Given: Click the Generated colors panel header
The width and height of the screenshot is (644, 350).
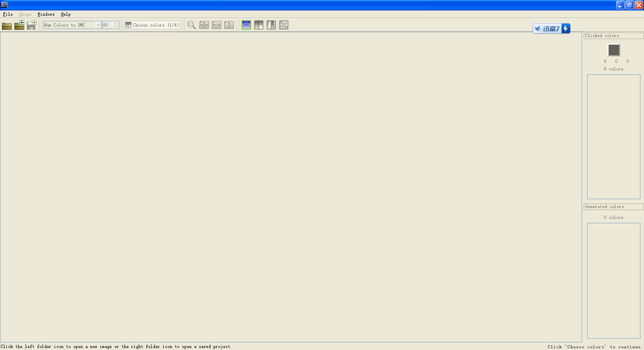Looking at the screenshot, I should point(613,207).
